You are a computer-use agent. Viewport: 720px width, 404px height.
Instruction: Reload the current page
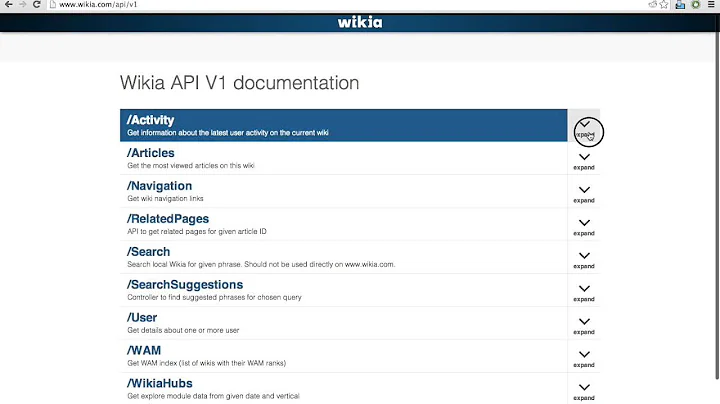pyautogui.click(x=37, y=5)
